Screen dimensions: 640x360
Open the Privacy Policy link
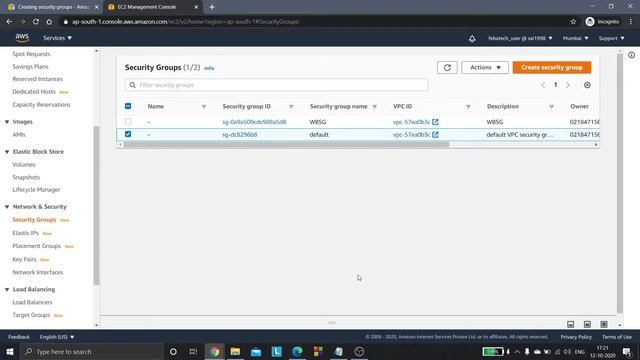(x=576, y=337)
